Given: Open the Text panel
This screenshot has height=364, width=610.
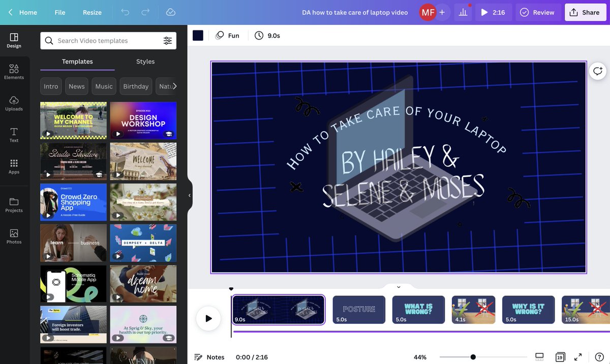Looking at the screenshot, I should pos(14,135).
